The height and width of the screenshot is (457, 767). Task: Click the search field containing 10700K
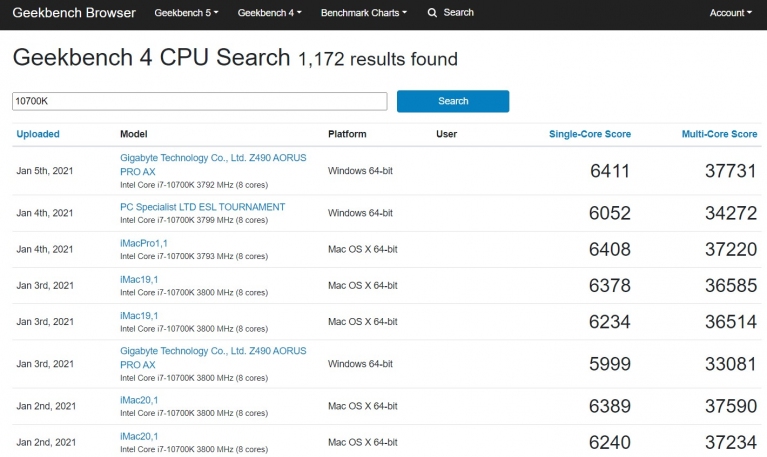point(200,101)
